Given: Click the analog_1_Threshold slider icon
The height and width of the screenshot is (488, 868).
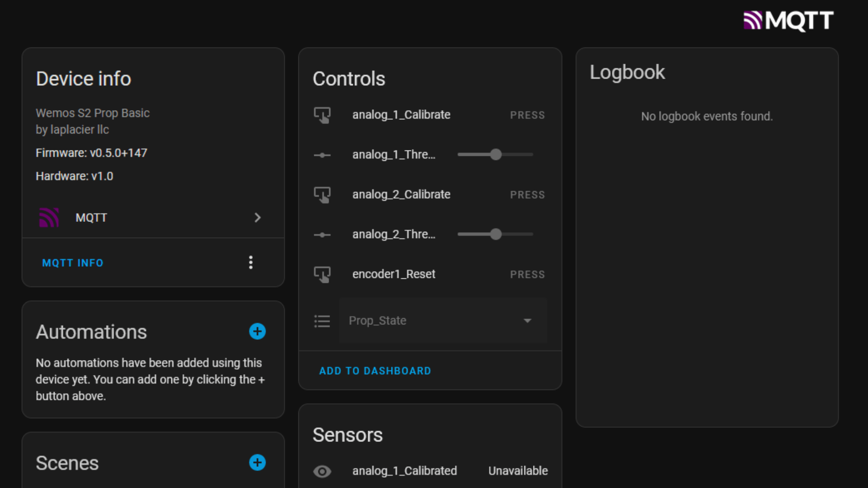Looking at the screenshot, I should [322, 155].
